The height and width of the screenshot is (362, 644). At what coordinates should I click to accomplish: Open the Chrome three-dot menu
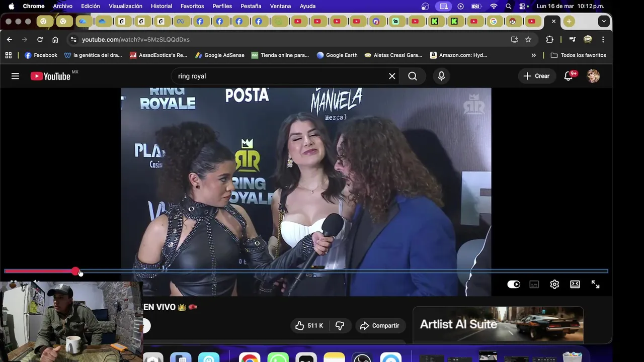pyautogui.click(x=603, y=39)
